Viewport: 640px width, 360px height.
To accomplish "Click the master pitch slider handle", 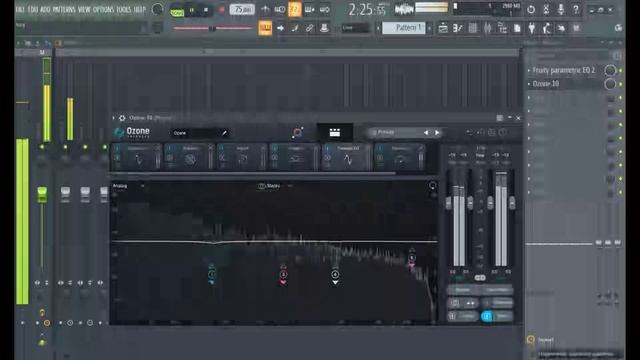I will (212, 28).
